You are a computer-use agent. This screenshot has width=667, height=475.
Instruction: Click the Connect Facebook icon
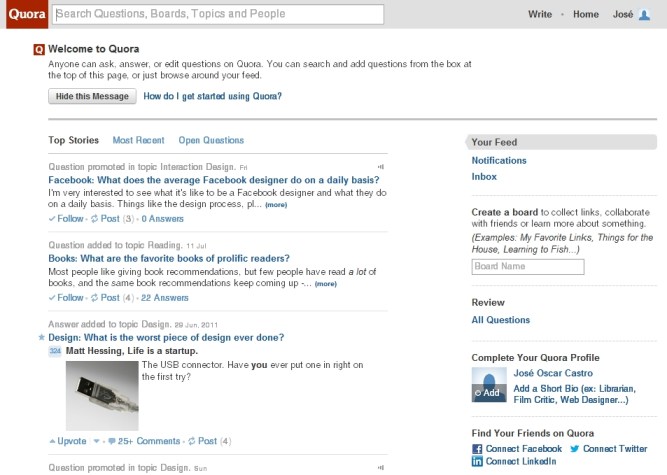477,449
